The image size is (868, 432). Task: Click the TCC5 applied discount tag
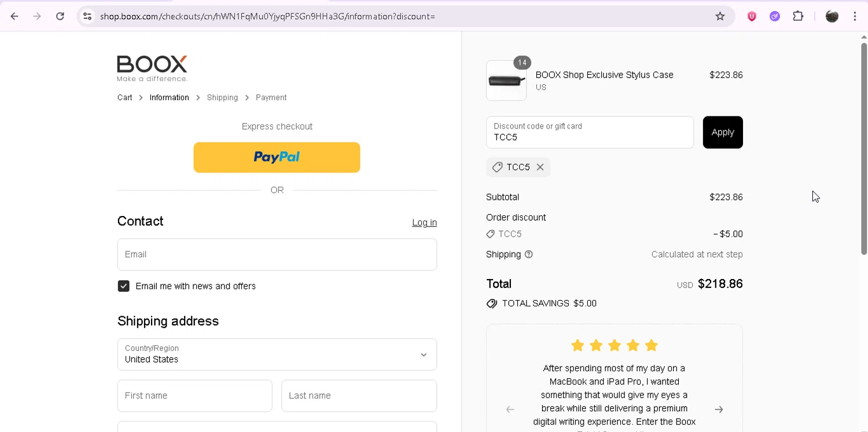click(x=518, y=167)
